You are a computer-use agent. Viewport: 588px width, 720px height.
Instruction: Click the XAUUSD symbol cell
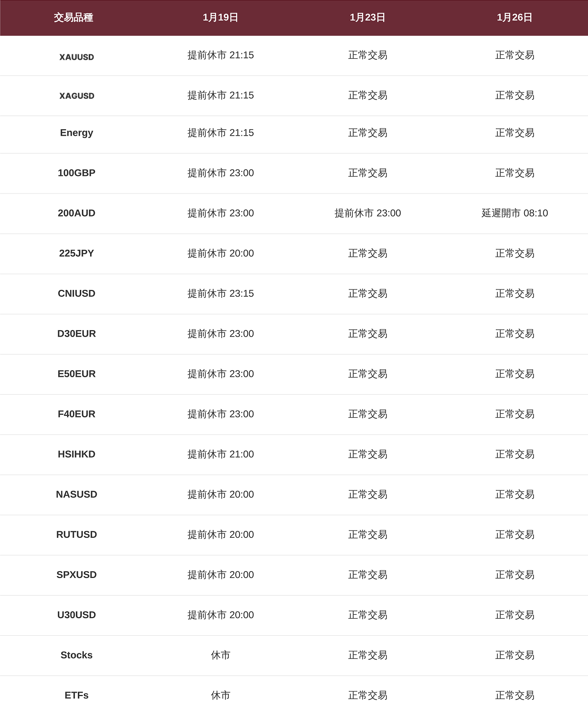[76, 57]
